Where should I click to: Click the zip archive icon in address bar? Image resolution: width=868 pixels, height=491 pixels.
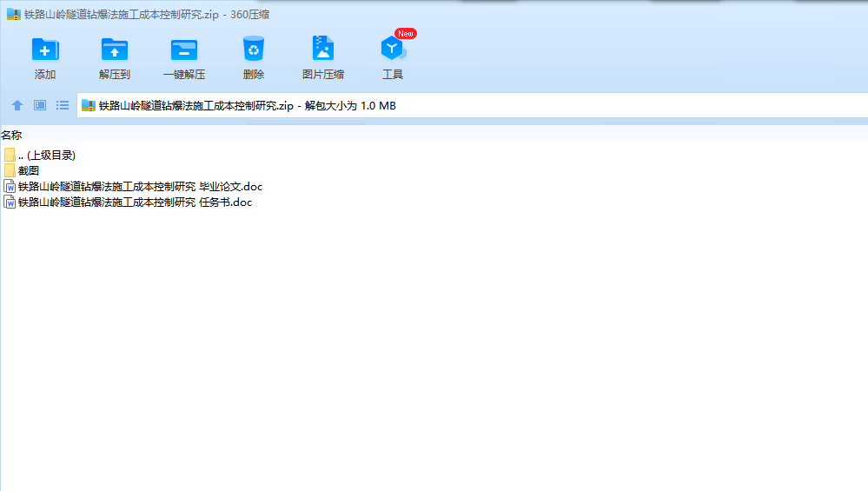(x=89, y=105)
